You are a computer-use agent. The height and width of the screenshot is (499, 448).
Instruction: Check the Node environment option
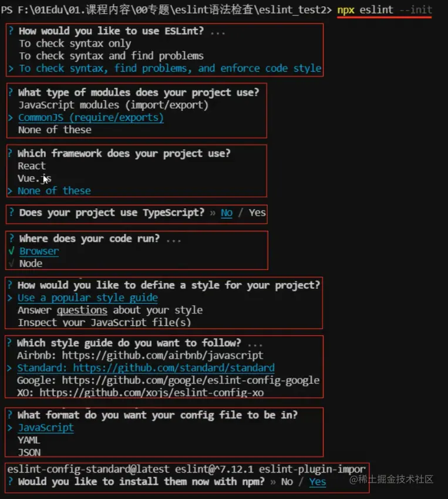pos(31,264)
